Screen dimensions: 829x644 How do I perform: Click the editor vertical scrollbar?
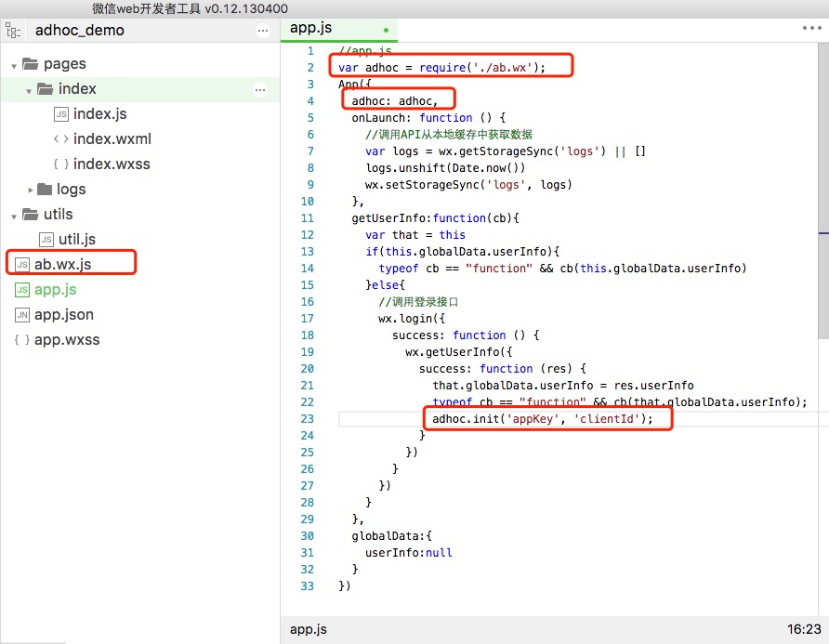[x=823, y=191]
